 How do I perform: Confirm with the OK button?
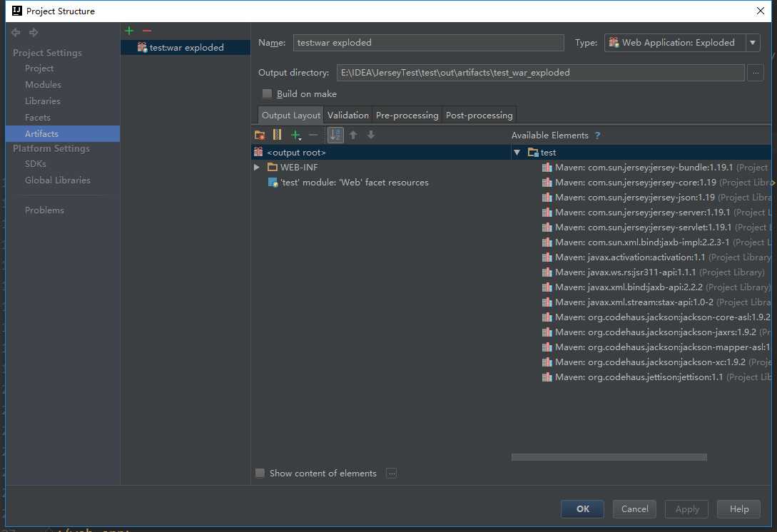coord(582,508)
